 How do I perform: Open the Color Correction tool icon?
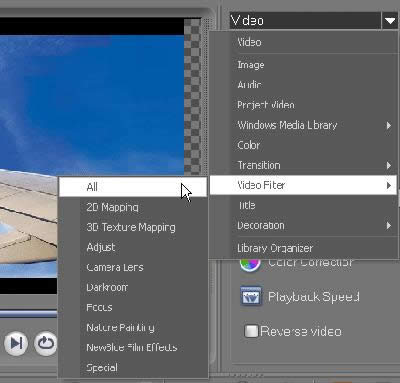click(250, 265)
